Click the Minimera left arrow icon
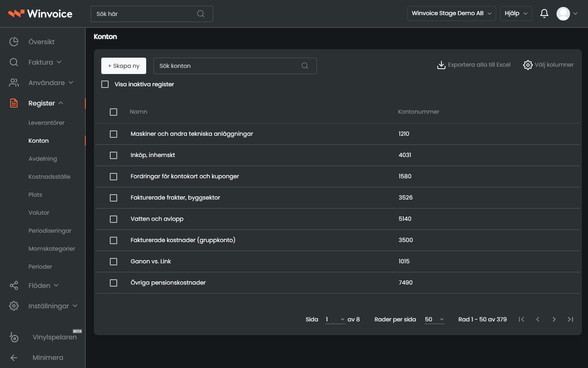 tap(14, 358)
